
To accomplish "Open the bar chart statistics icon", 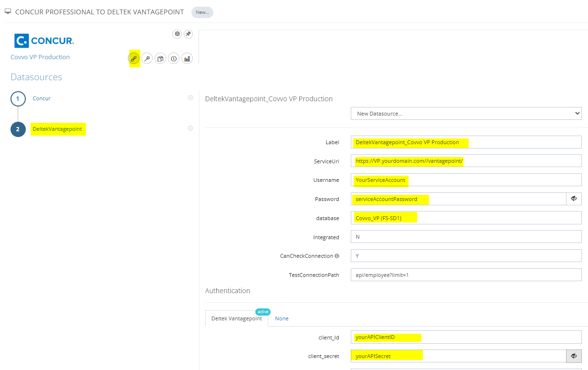I will coord(187,59).
